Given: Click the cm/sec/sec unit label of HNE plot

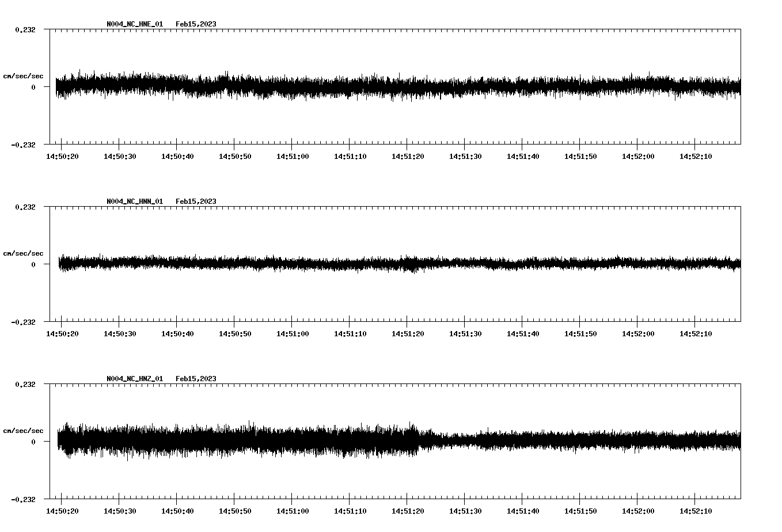Looking at the screenshot, I should pyautogui.click(x=23, y=77).
